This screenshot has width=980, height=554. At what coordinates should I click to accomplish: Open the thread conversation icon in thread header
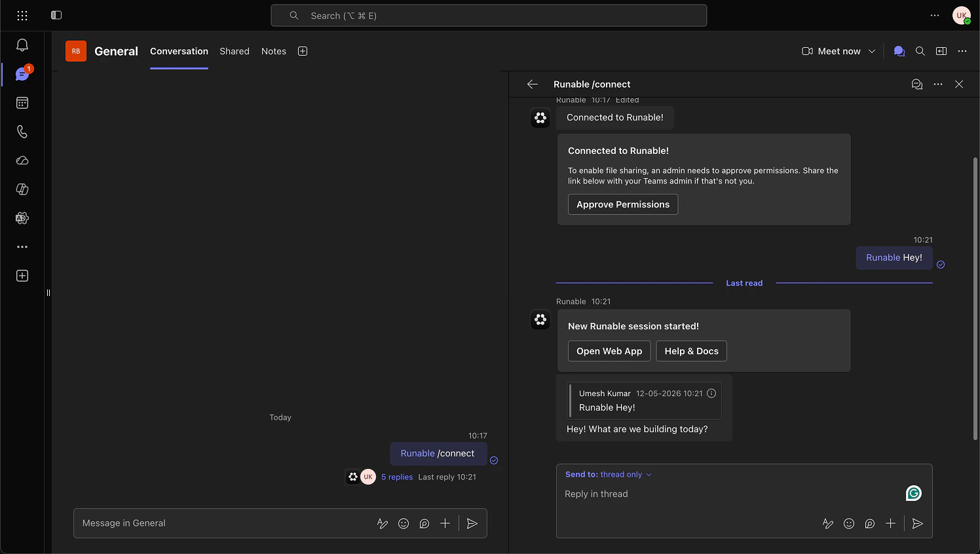click(x=917, y=84)
